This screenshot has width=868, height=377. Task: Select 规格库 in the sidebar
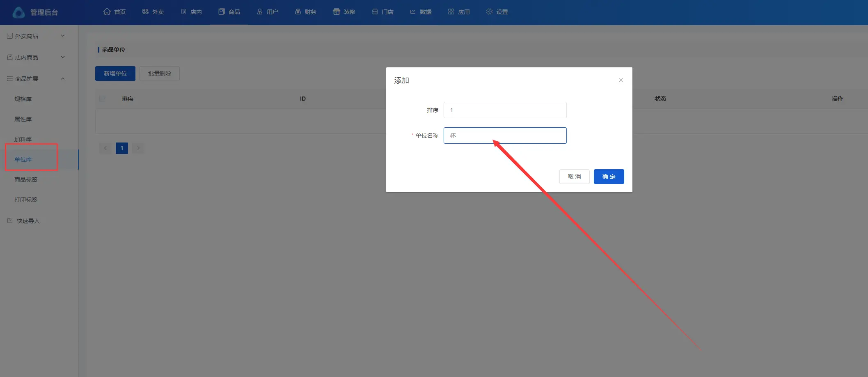[x=23, y=99]
